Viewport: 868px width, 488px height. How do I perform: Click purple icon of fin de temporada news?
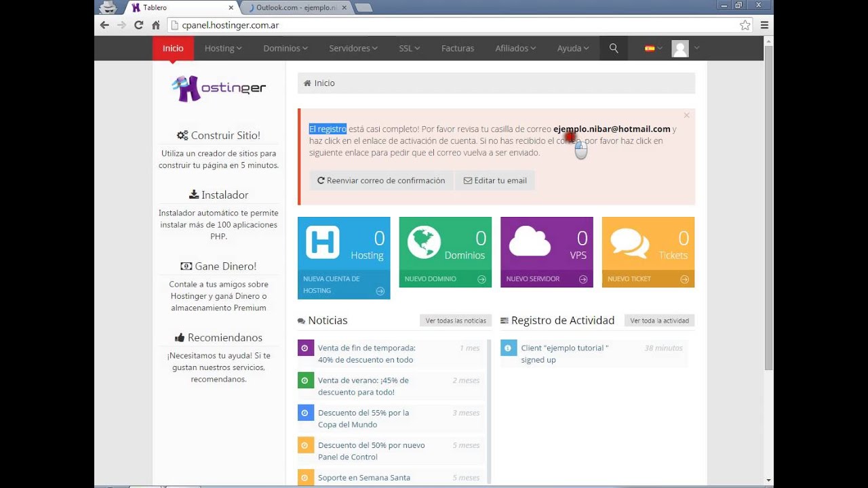click(306, 348)
